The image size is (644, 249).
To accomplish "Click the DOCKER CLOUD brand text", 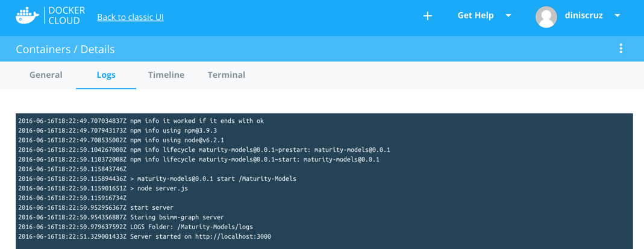I will pyautogui.click(x=66, y=16).
